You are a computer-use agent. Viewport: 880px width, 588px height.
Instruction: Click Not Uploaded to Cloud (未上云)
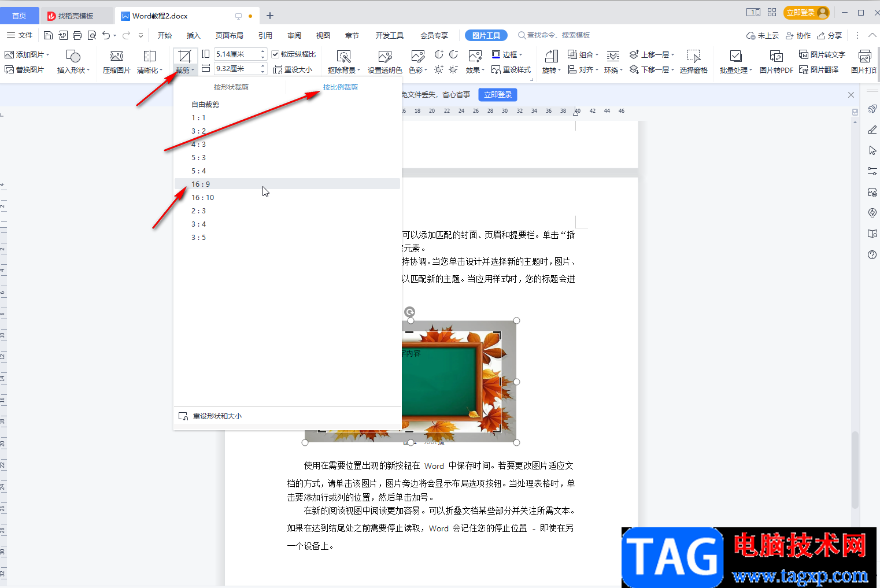pyautogui.click(x=763, y=35)
